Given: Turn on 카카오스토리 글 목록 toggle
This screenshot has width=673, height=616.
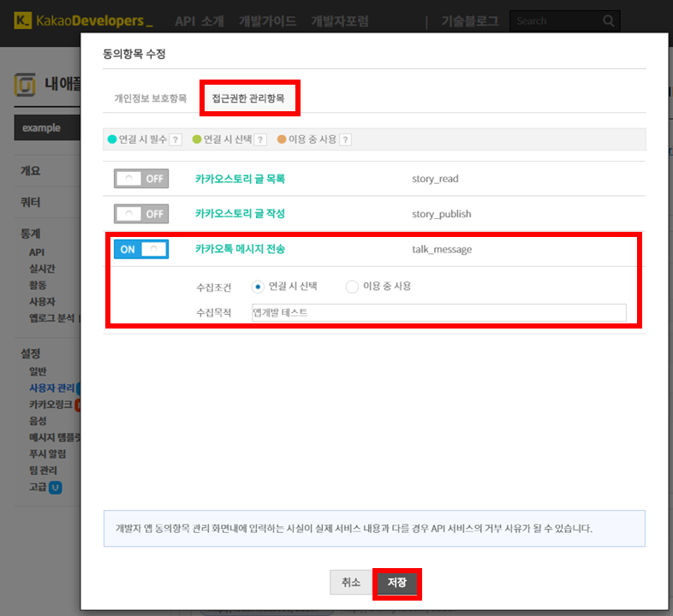Looking at the screenshot, I should tap(141, 179).
